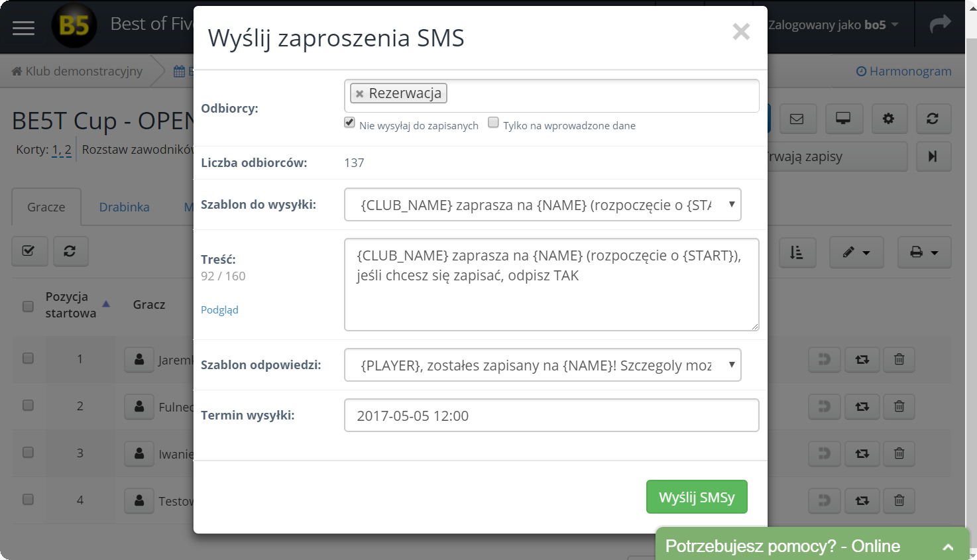
Task: Click the envelope message icon button
Action: click(797, 119)
